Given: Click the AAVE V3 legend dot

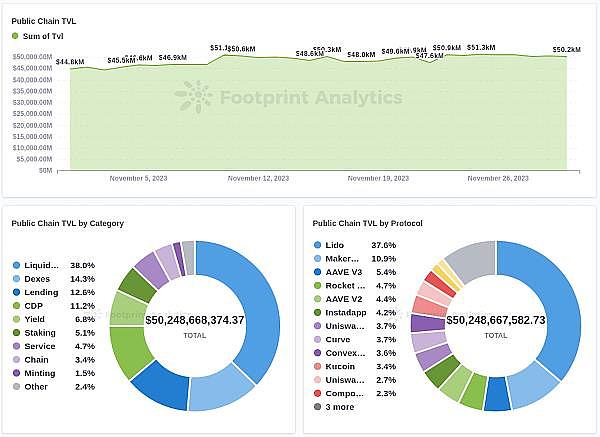Looking at the screenshot, I should coord(318,271).
